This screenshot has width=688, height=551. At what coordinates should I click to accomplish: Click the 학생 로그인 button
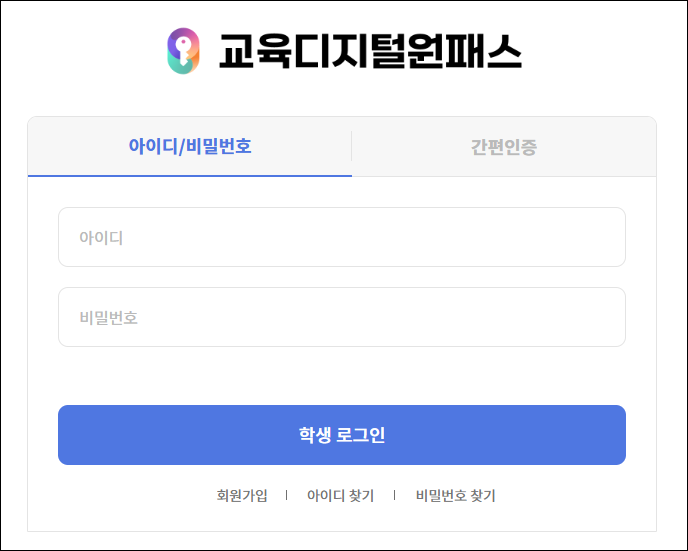click(x=342, y=435)
